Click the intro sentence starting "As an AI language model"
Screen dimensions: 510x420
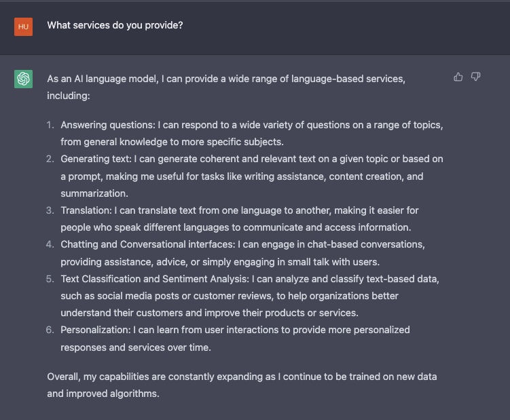[x=226, y=79]
